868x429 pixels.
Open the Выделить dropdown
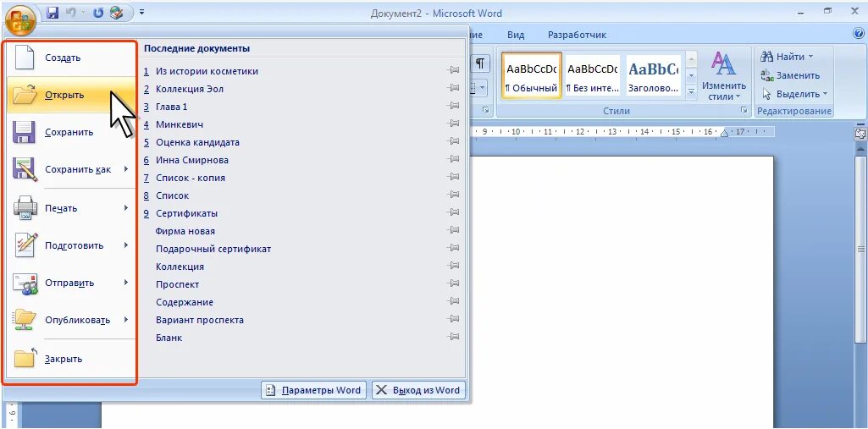(x=794, y=94)
